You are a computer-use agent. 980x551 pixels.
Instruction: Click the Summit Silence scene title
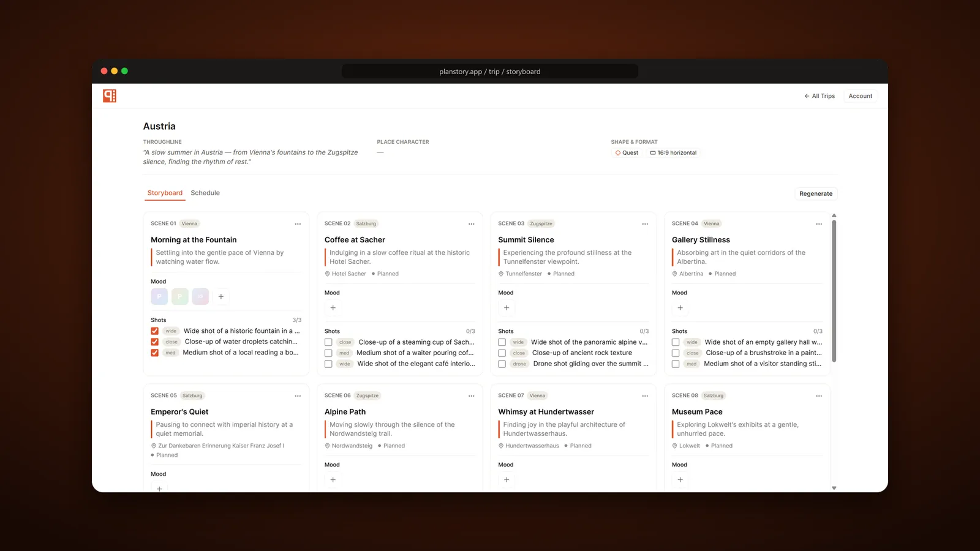[526, 240]
